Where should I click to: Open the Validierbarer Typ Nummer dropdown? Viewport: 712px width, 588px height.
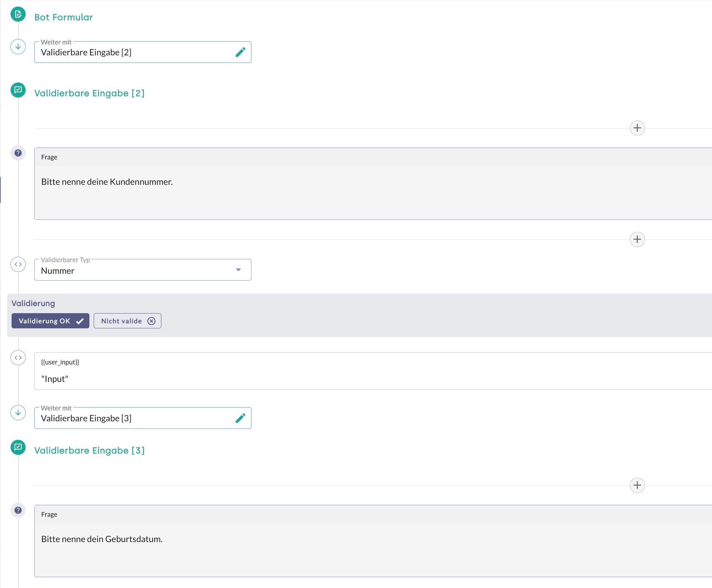[143, 270]
